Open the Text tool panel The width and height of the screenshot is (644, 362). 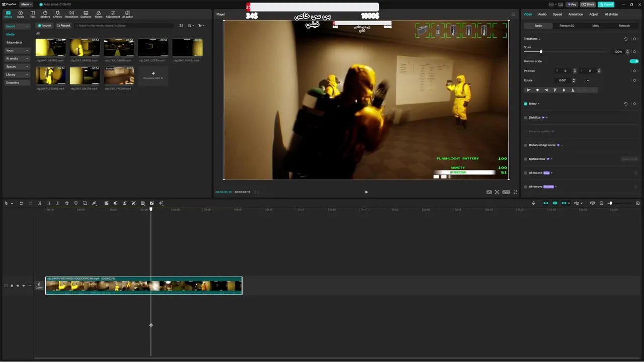click(33, 14)
